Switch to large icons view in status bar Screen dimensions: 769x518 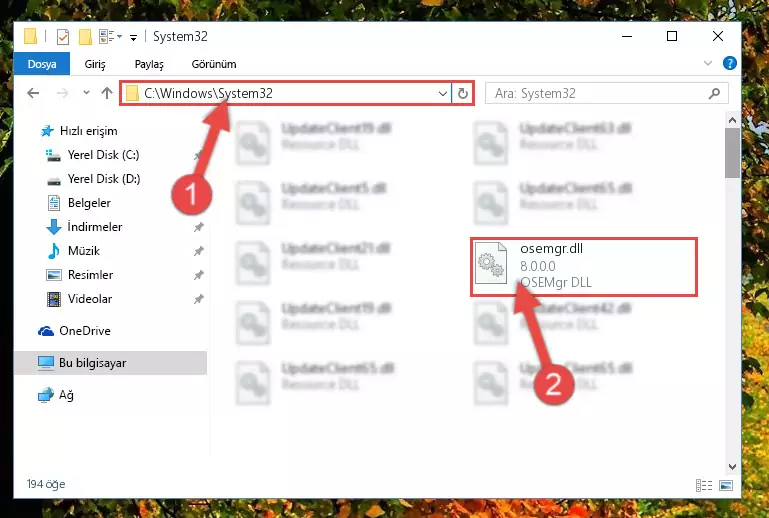pos(726,486)
